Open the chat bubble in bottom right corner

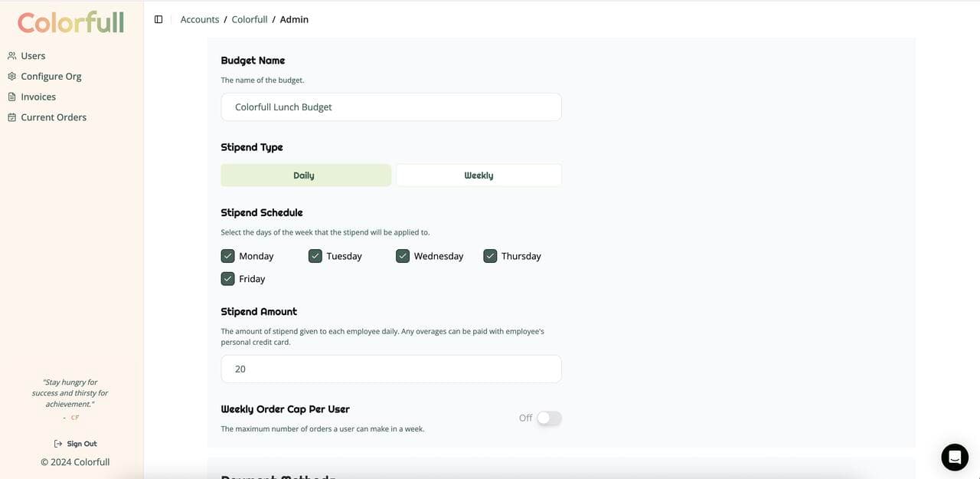954,456
